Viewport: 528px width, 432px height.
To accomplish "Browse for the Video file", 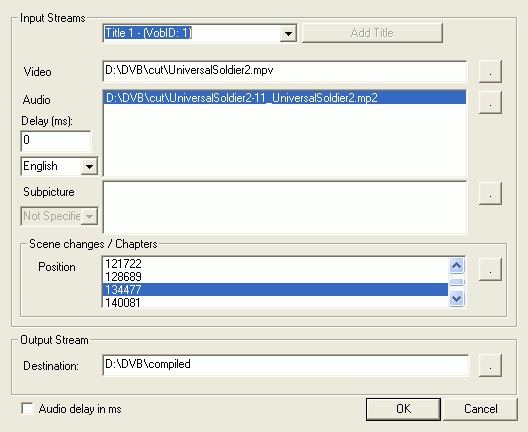I will (490, 71).
